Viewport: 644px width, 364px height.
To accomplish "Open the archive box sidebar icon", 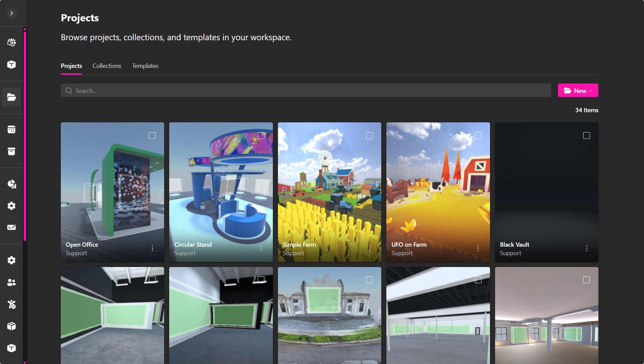I will 11,151.
